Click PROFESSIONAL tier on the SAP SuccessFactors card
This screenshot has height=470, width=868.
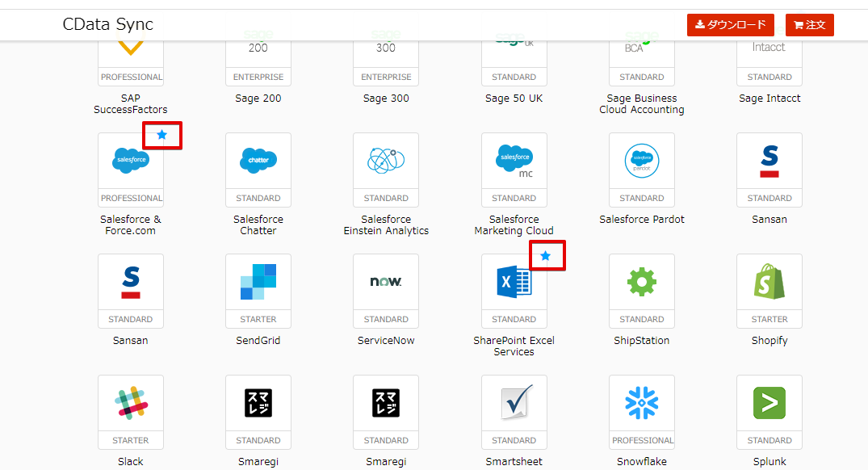coord(131,77)
